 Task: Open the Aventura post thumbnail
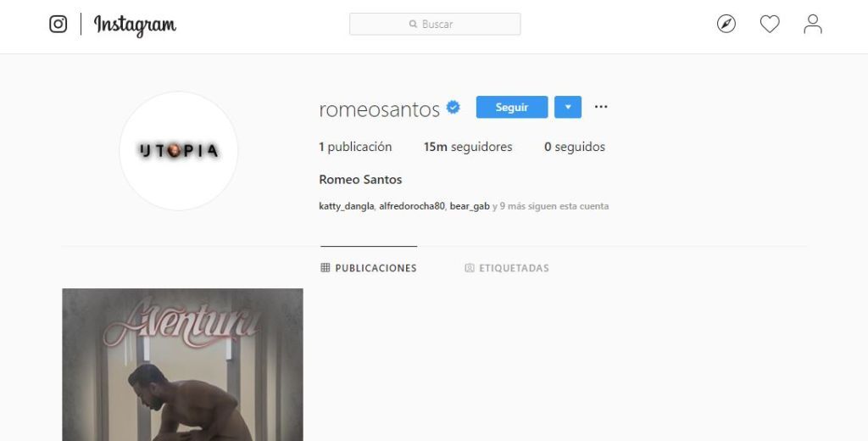(x=183, y=365)
